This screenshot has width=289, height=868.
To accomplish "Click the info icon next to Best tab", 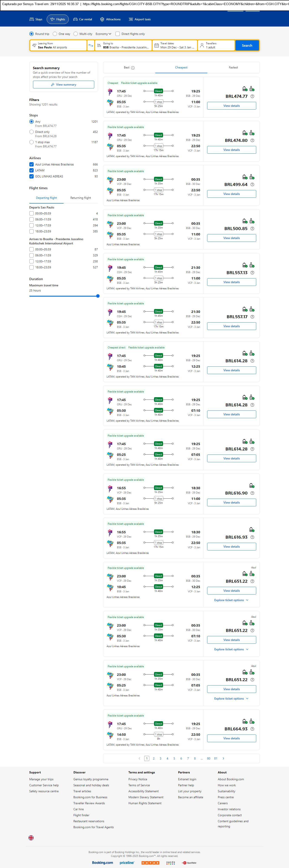I will 133,68.
